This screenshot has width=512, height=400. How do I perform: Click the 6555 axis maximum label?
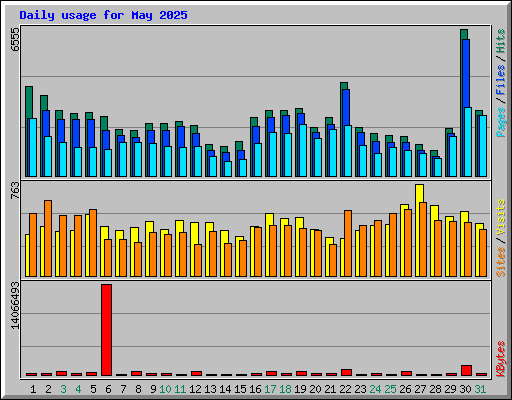[x=15, y=39]
